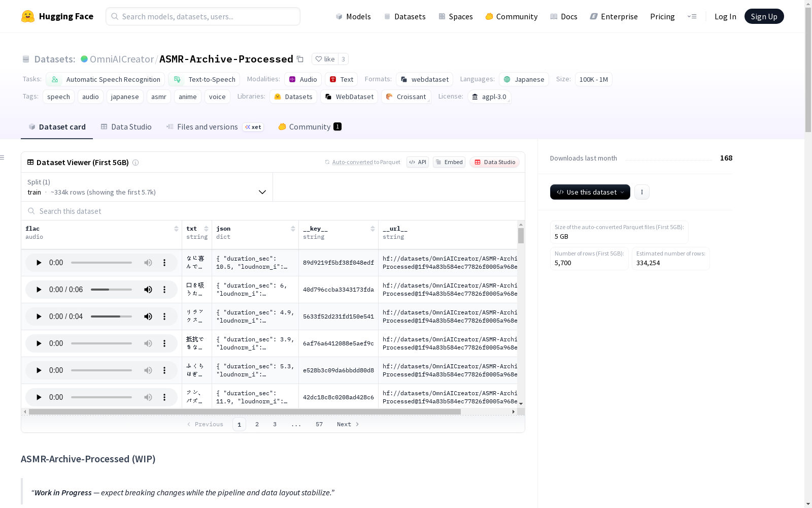The height and width of the screenshot is (508, 812).
Task: Sort by the json column
Action: [x=293, y=229]
